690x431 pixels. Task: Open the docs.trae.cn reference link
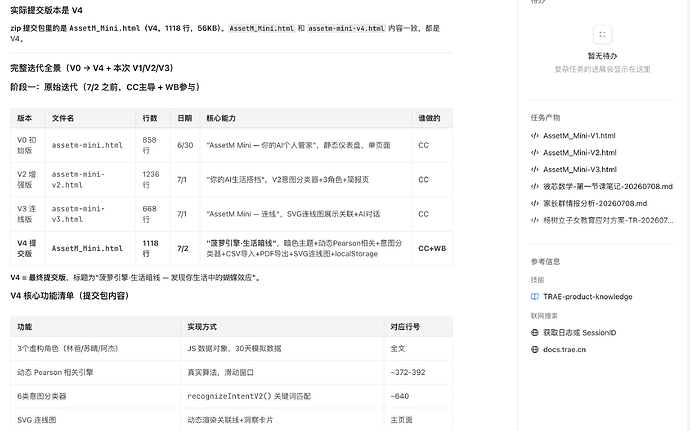(x=565, y=350)
